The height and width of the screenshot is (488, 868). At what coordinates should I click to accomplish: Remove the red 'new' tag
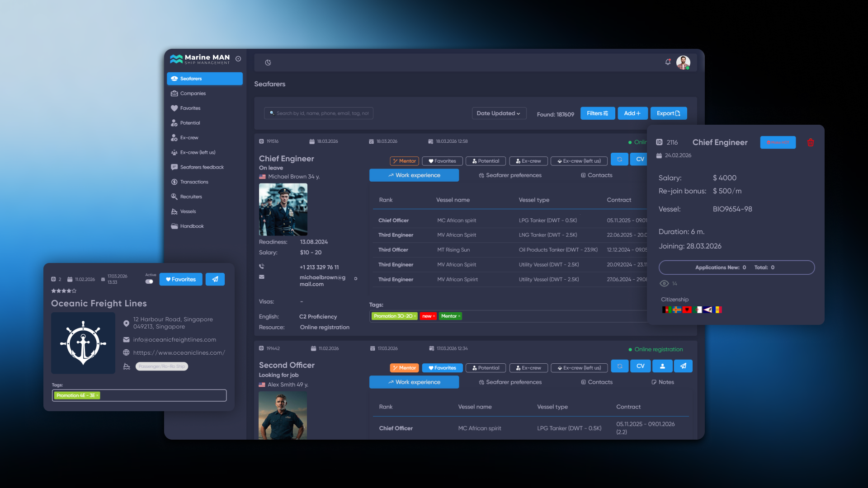(434, 316)
